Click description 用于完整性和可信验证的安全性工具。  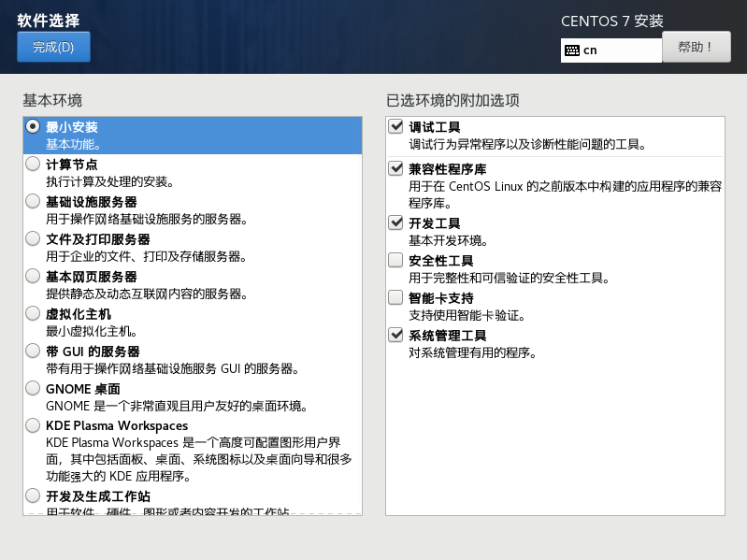[510, 278]
